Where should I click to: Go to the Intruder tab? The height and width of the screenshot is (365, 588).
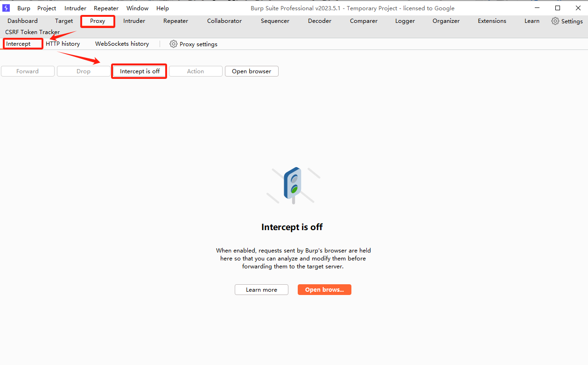pos(134,21)
